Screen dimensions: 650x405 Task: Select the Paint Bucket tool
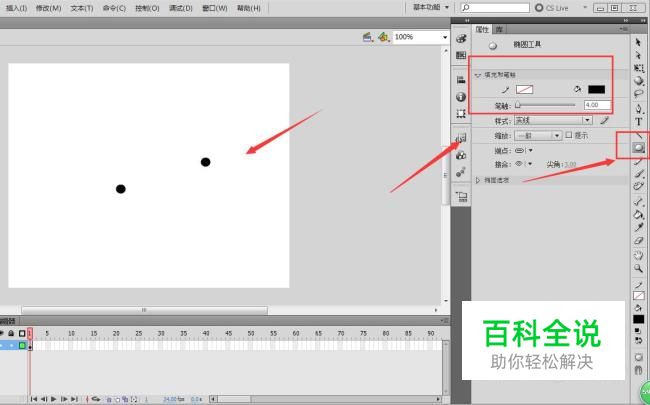[638, 214]
